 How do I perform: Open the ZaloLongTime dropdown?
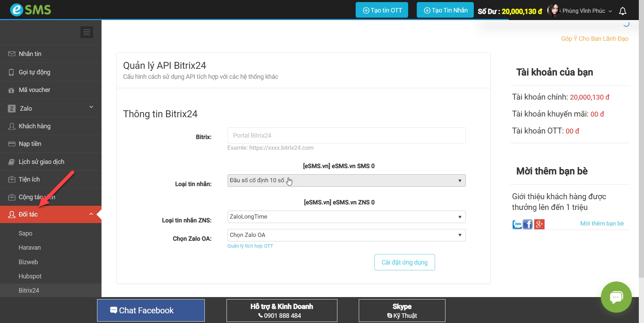346,217
